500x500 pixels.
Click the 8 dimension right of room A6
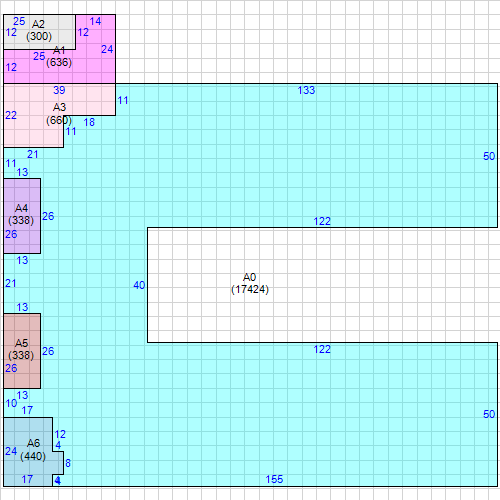point(68,463)
